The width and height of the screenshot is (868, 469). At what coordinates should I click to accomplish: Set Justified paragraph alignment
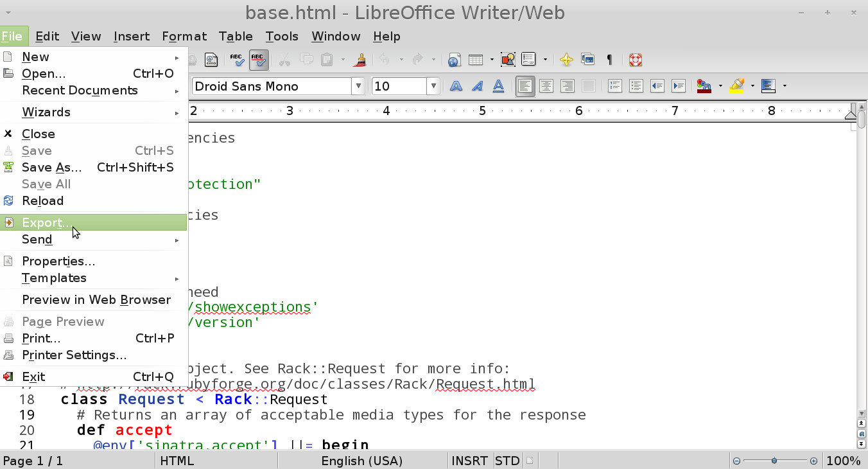(589, 86)
